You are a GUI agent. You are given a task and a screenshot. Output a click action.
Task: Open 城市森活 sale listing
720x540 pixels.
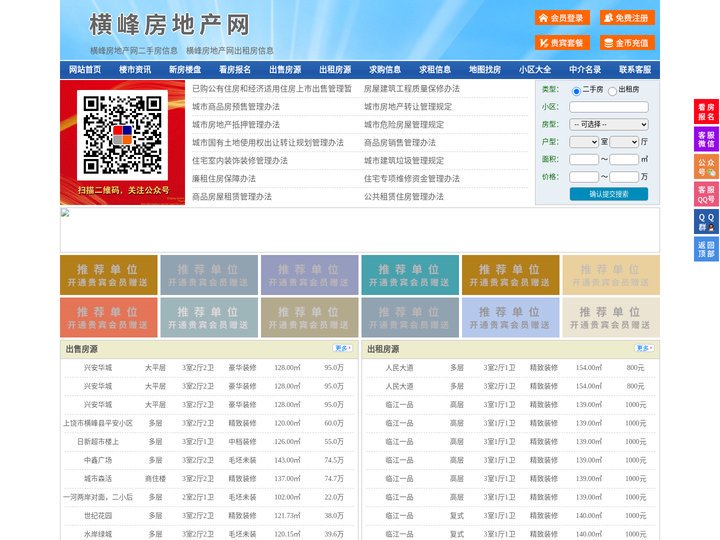[x=98, y=478]
